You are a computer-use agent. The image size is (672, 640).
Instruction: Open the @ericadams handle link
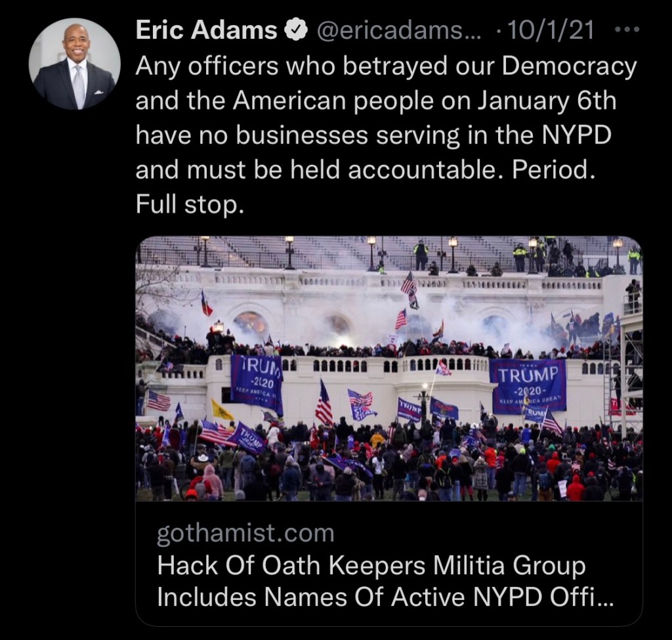pos(398,30)
